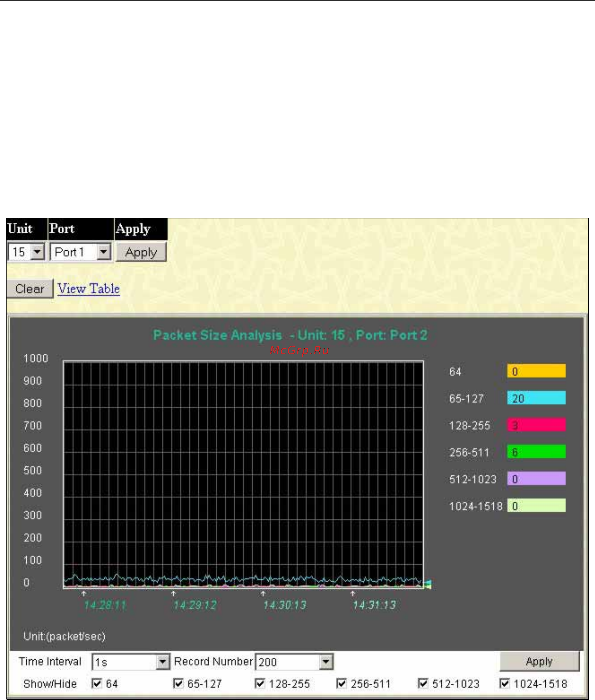Click the 1024-1518 legend label
This screenshot has width=595, height=700.
click(x=476, y=506)
